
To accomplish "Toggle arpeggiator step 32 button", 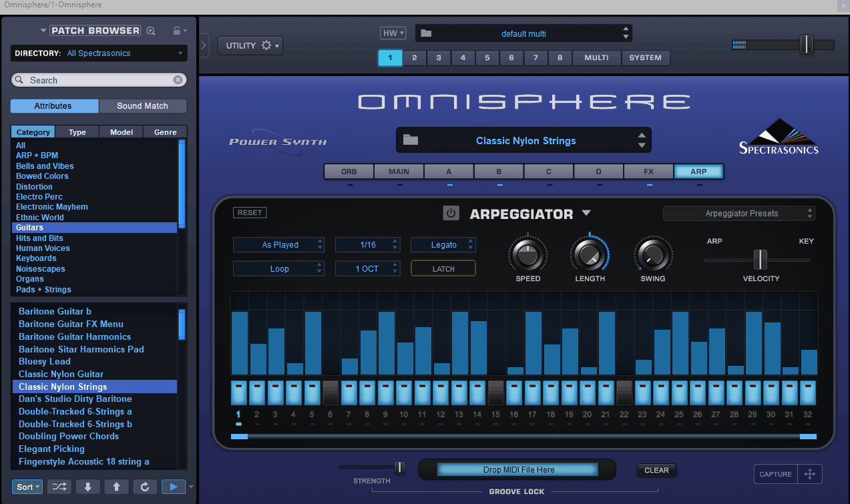I will [x=808, y=393].
